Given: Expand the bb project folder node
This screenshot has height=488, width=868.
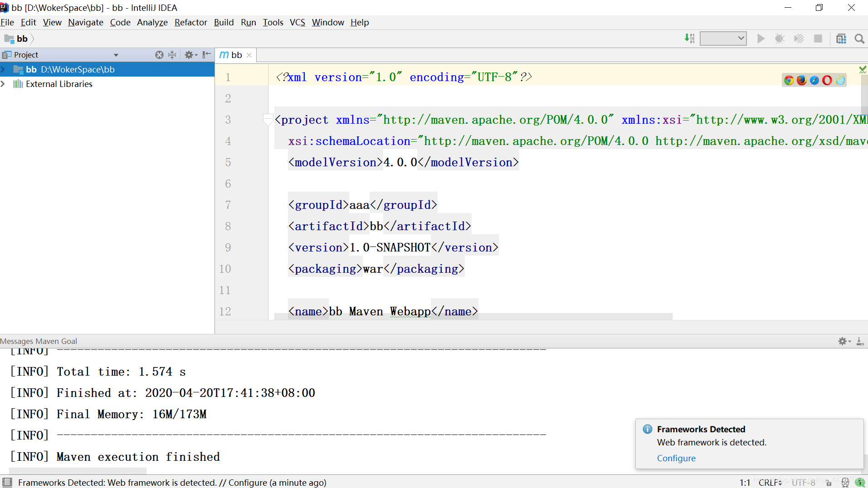Looking at the screenshot, I should click(x=3, y=69).
